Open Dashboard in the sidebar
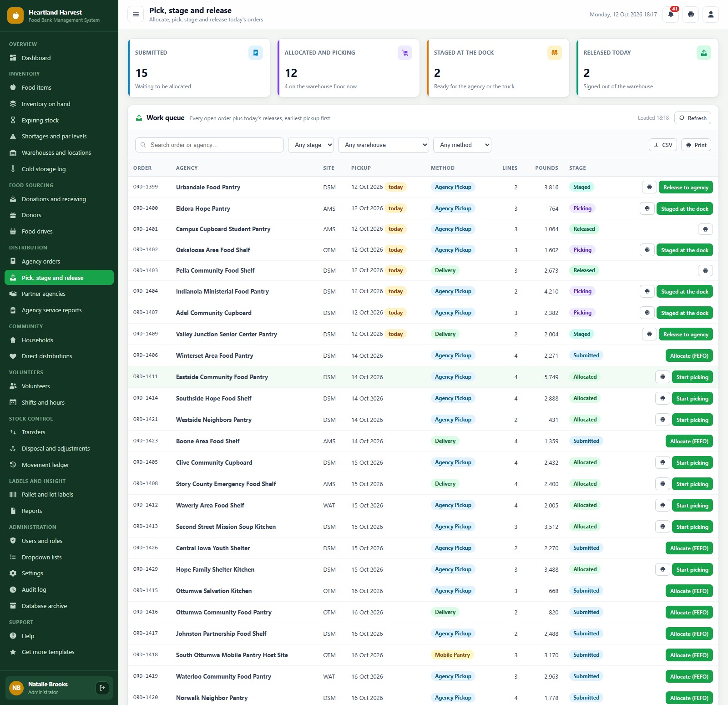The width and height of the screenshot is (728, 705). point(59,58)
